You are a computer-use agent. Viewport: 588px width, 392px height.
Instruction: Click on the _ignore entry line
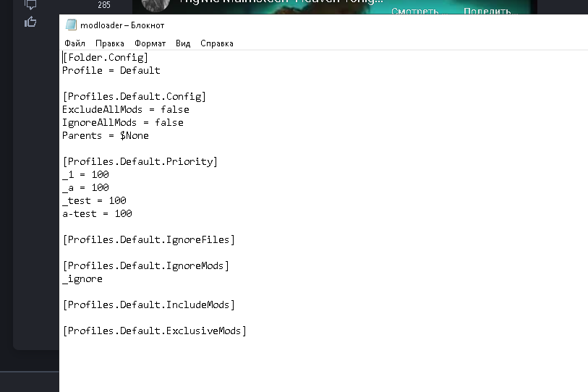[x=82, y=279]
